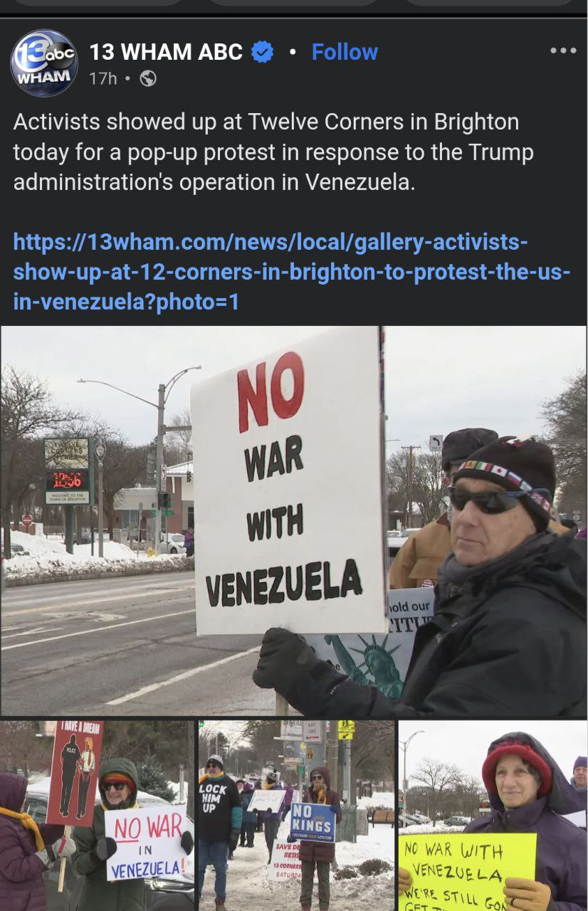
Task: Follow the 13 WHAM ABC page
Action: pos(345,52)
